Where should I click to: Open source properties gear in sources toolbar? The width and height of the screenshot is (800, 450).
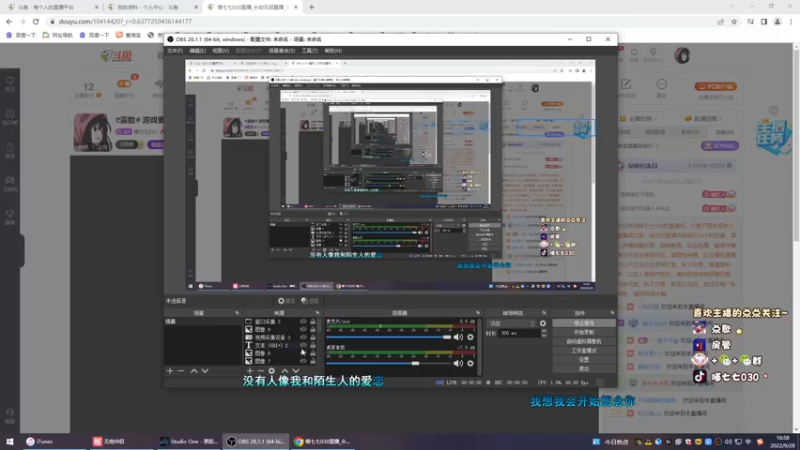click(x=271, y=371)
